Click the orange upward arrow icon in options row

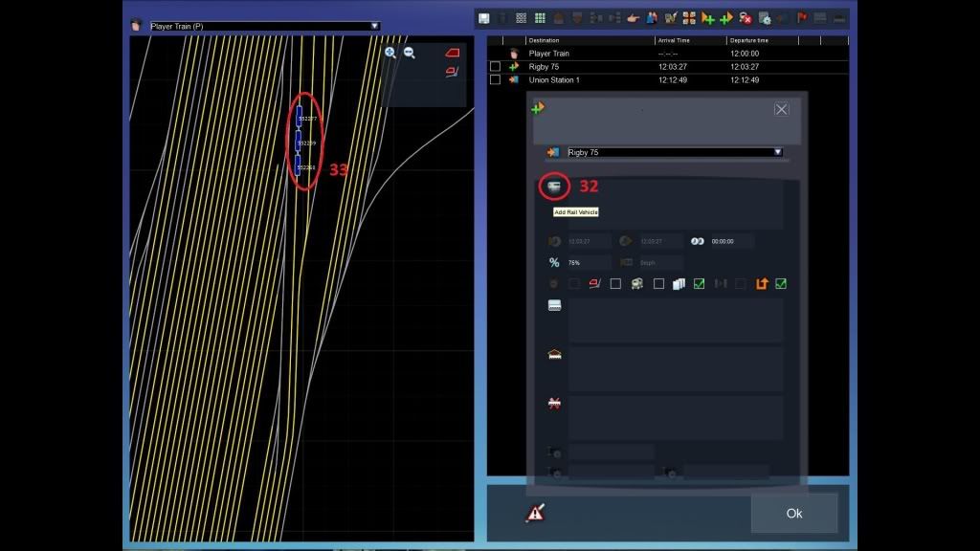[x=761, y=283]
